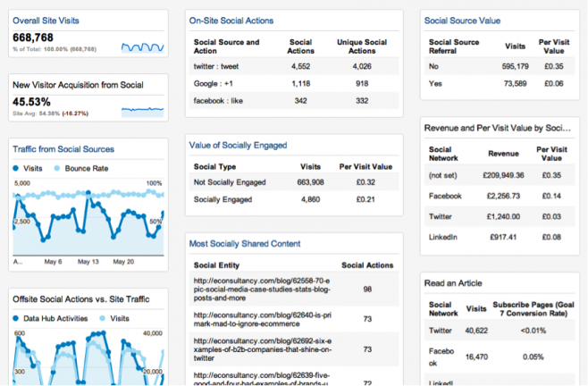Click the Social Actions column header
Viewport: 588px width, 386px height.
301,46
